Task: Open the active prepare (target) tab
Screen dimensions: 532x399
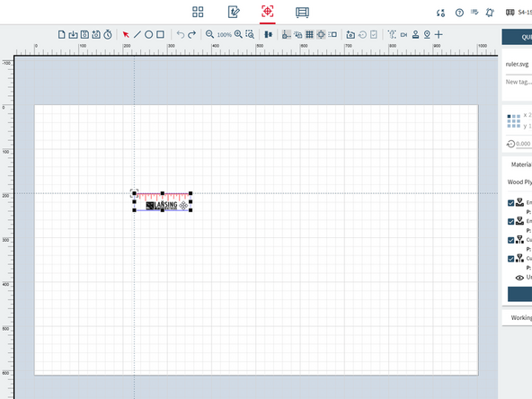Action: click(x=268, y=12)
